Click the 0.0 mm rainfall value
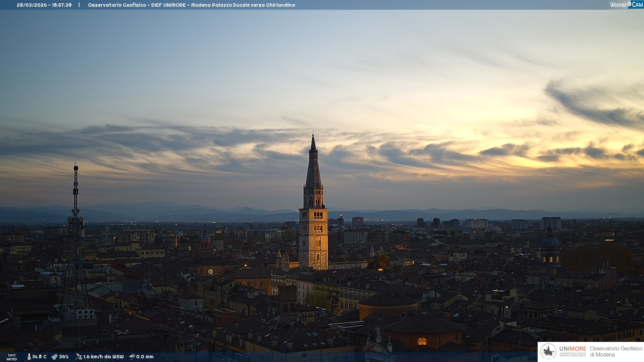The height and width of the screenshot is (362, 644). point(145,357)
